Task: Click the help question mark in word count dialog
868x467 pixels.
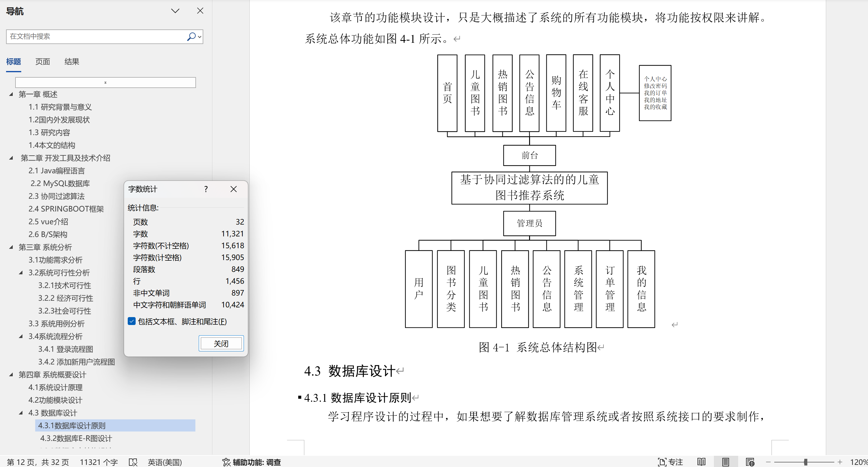Action: [206, 189]
